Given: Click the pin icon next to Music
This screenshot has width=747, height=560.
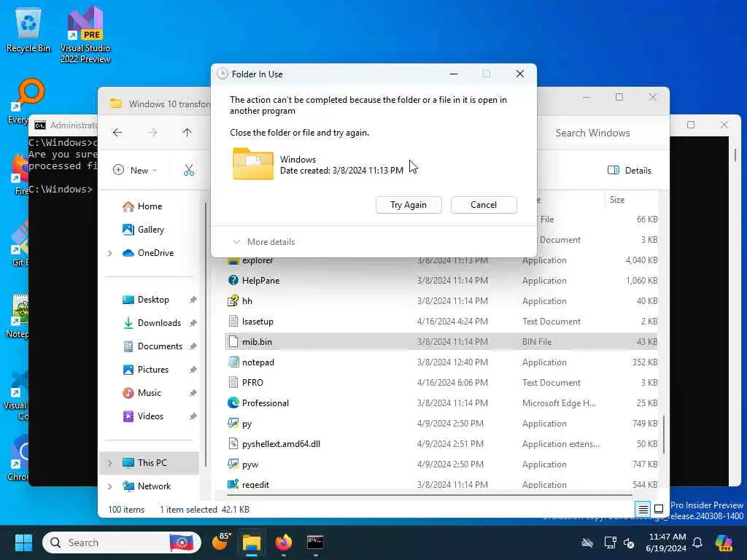Looking at the screenshot, I should point(193,393).
